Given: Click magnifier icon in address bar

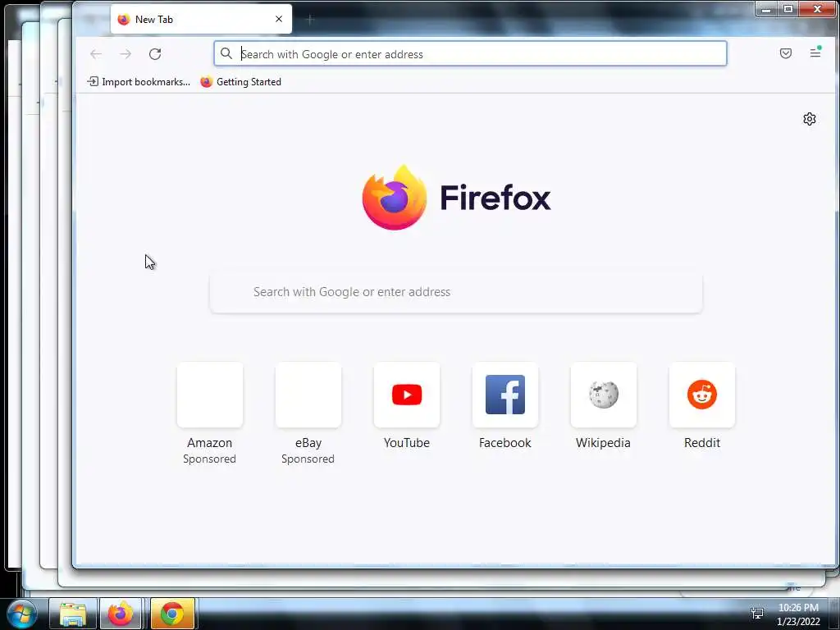Looking at the screenshot, I should tap(226, 53).
